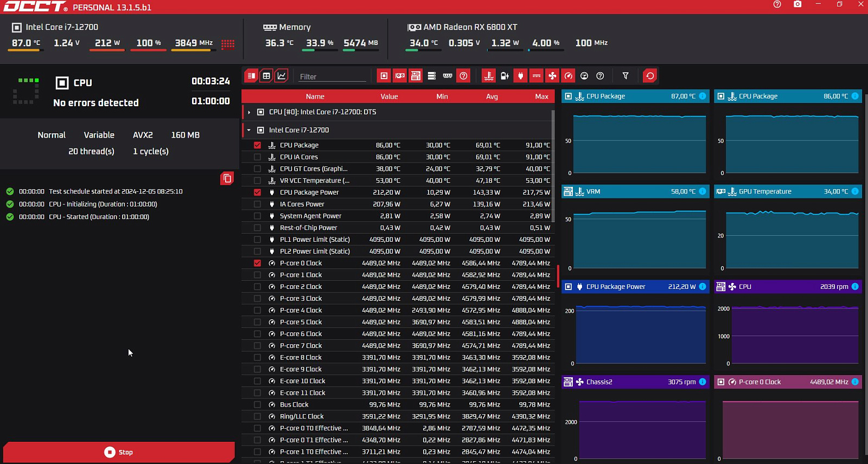The image size is (868, 464).
Task: Select the System Agent Power row
Action: click(x=397, y=216)
